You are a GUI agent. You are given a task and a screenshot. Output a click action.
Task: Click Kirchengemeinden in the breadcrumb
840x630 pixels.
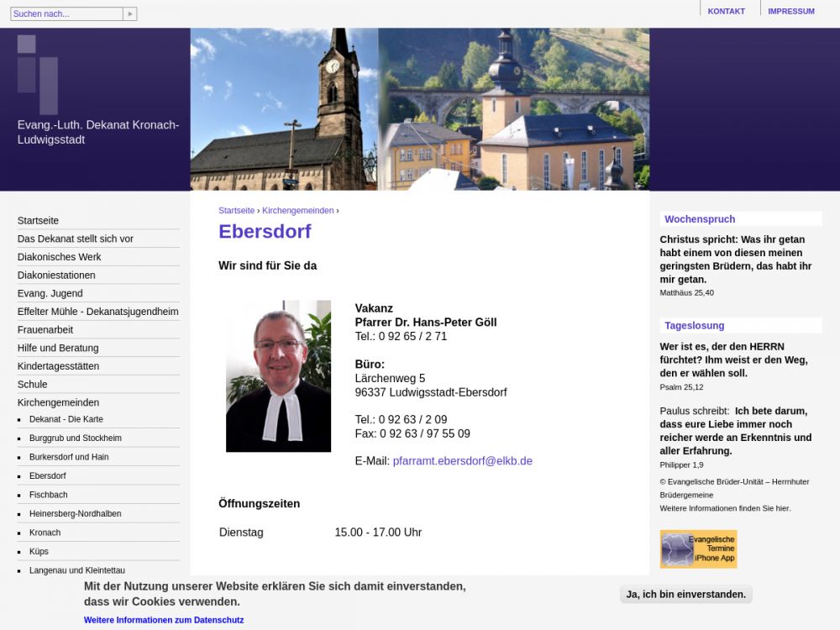click(298, 211)
